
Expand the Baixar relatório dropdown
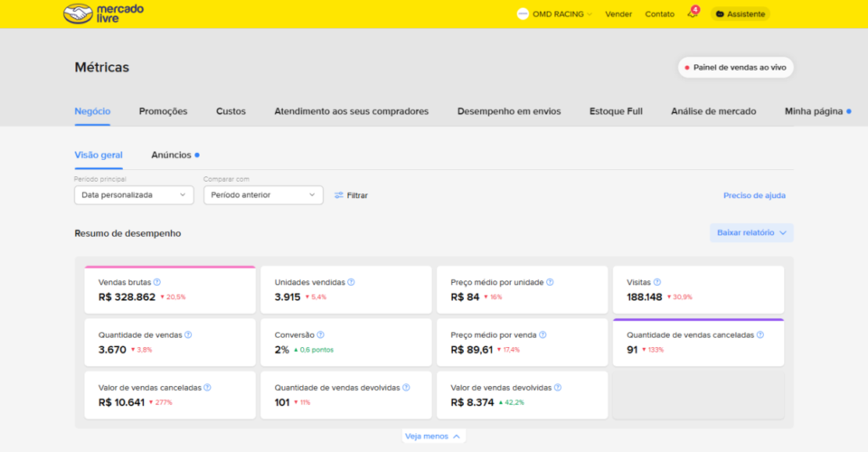coord(751,233)
